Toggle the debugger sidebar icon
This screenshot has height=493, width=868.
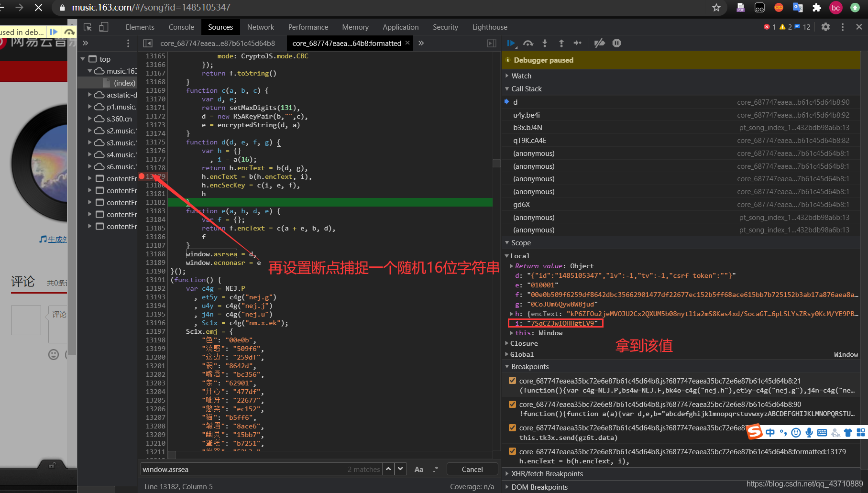coord(492,43)
